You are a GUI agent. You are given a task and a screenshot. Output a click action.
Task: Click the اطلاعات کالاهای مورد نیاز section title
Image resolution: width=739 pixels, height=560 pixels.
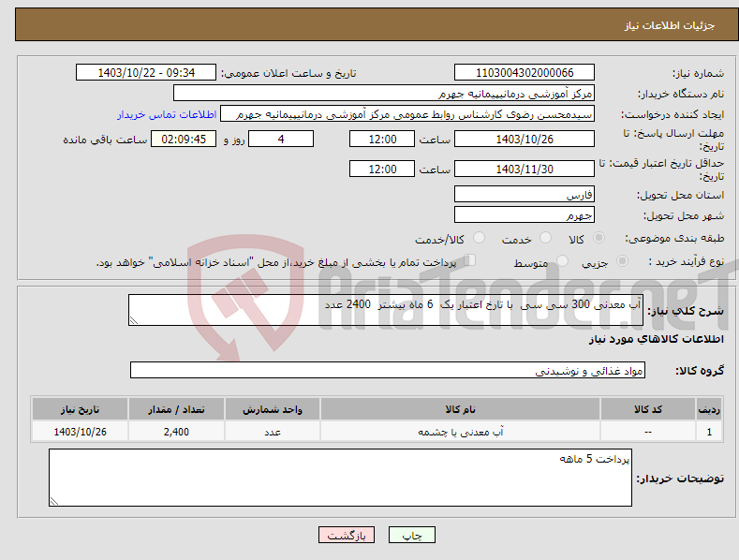coord(656,339)
